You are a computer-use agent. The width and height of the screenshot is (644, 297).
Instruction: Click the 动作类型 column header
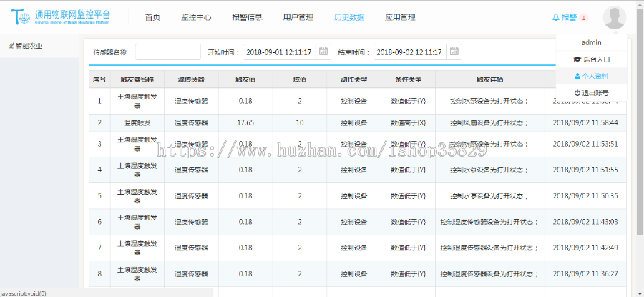(x=354, y=79)
